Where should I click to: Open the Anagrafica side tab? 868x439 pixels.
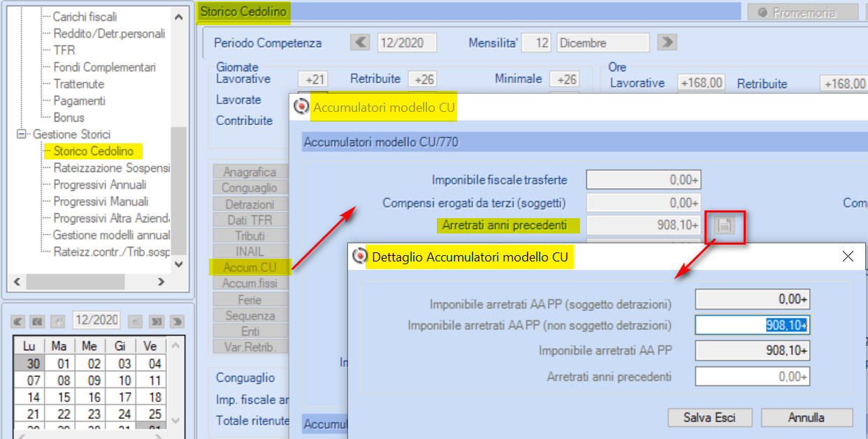249,172
